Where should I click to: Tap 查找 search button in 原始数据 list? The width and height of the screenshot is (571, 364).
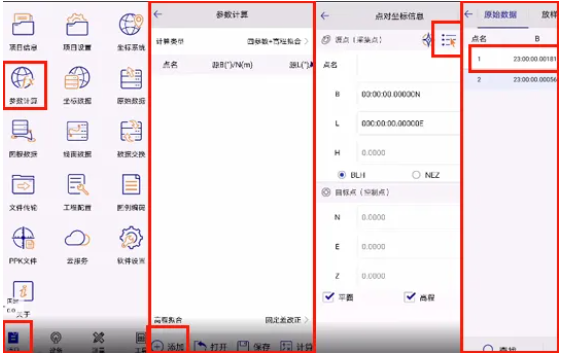click(500, 349)
